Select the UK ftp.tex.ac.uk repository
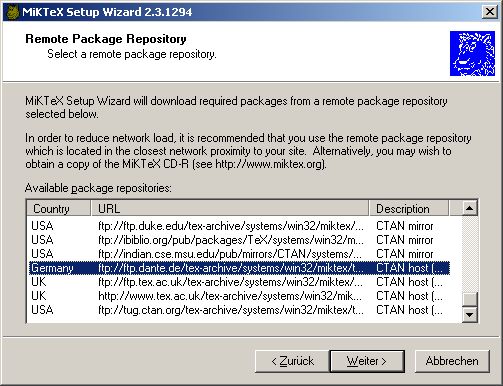 [x=239, y=282]
